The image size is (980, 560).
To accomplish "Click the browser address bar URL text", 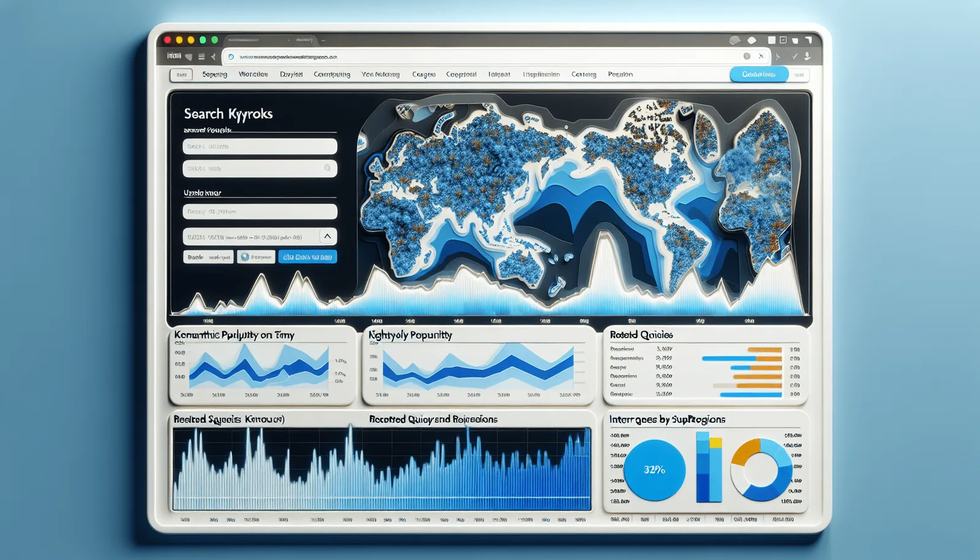I will point(288,56).
